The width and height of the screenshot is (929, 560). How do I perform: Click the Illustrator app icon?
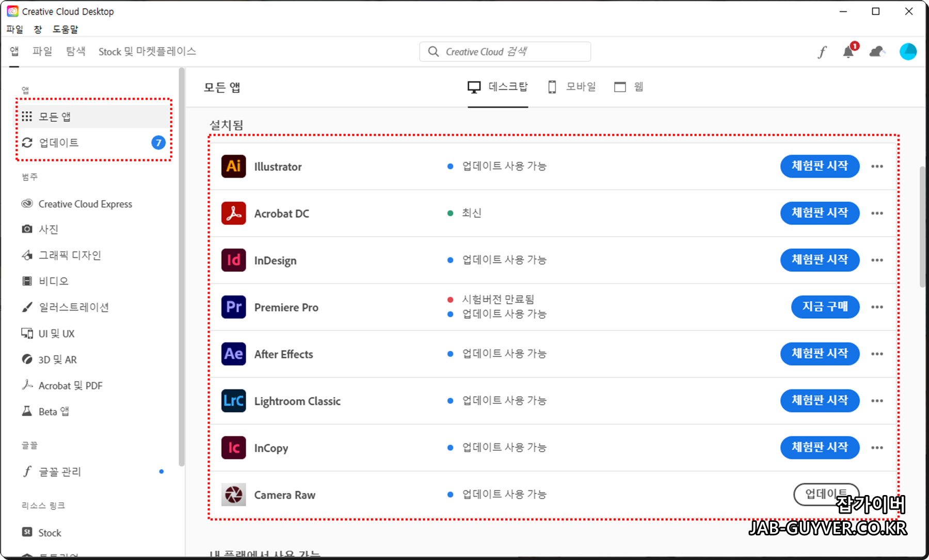point(233,167)
